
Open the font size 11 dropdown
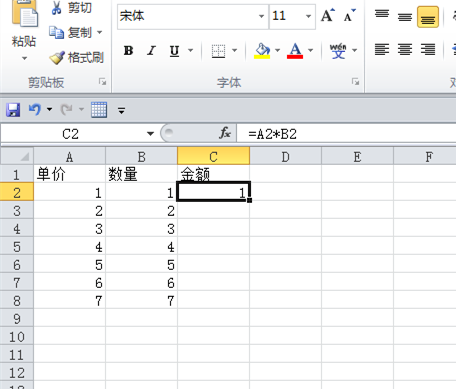(x=308, y=16)
